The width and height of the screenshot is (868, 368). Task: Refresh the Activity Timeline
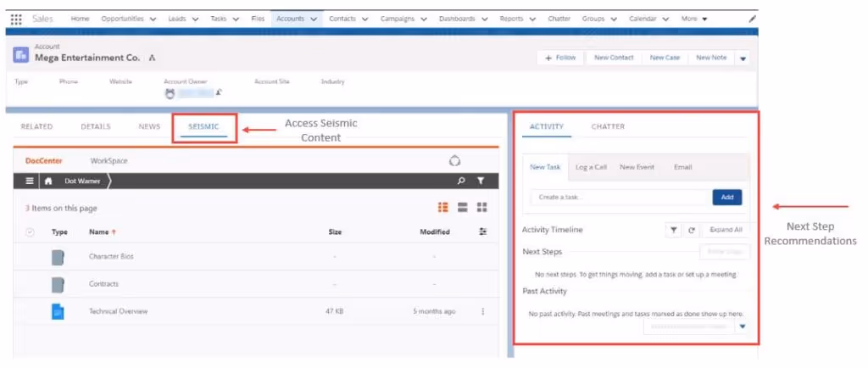[x=691, y=230]
